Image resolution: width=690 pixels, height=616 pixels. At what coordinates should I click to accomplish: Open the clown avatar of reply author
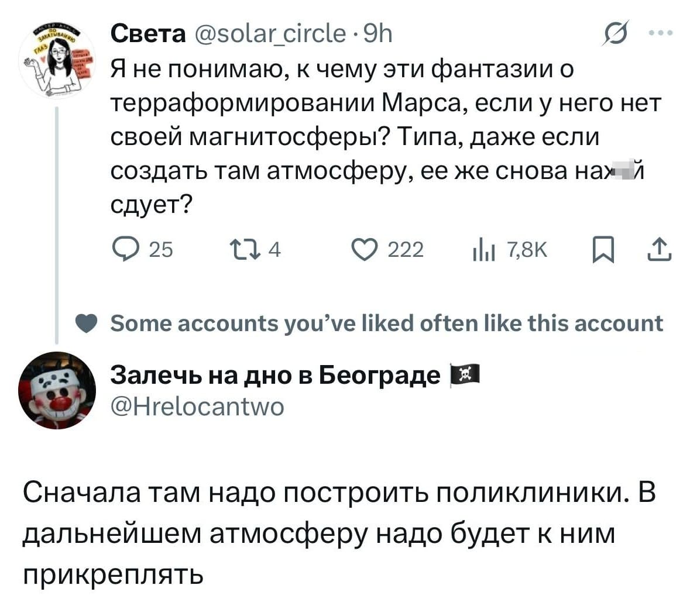click(x=57, y=390)
